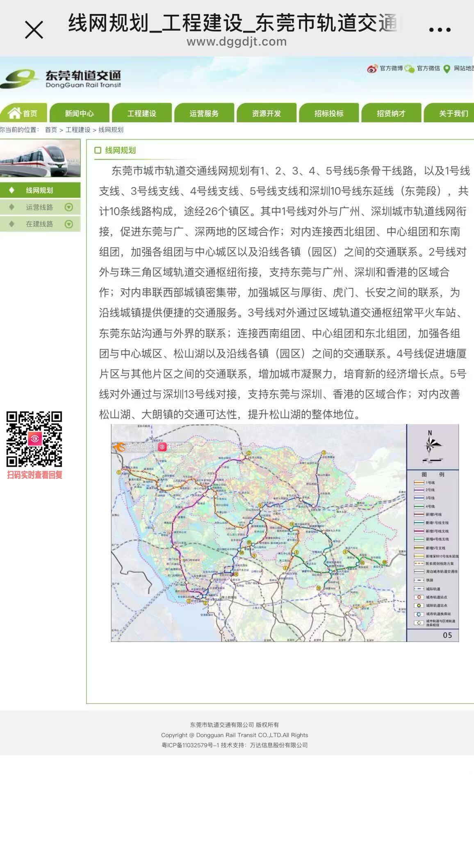Viewport: 474px width, 868px height.
Task: Open the 资源开发 navigation tab
Action: point(266,114)
